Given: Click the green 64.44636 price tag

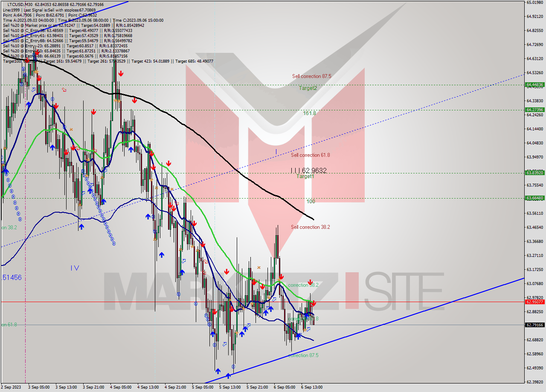Looking at the screenshot, I should point(535,85).
